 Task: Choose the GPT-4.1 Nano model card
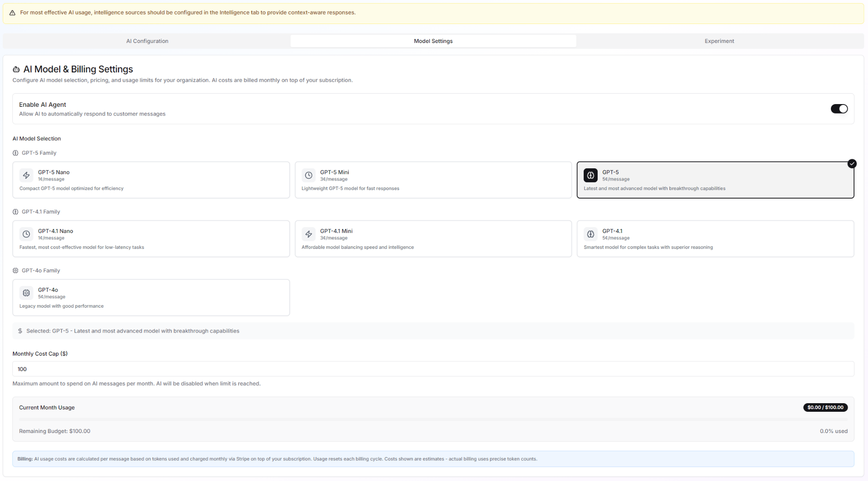[151, 239]
